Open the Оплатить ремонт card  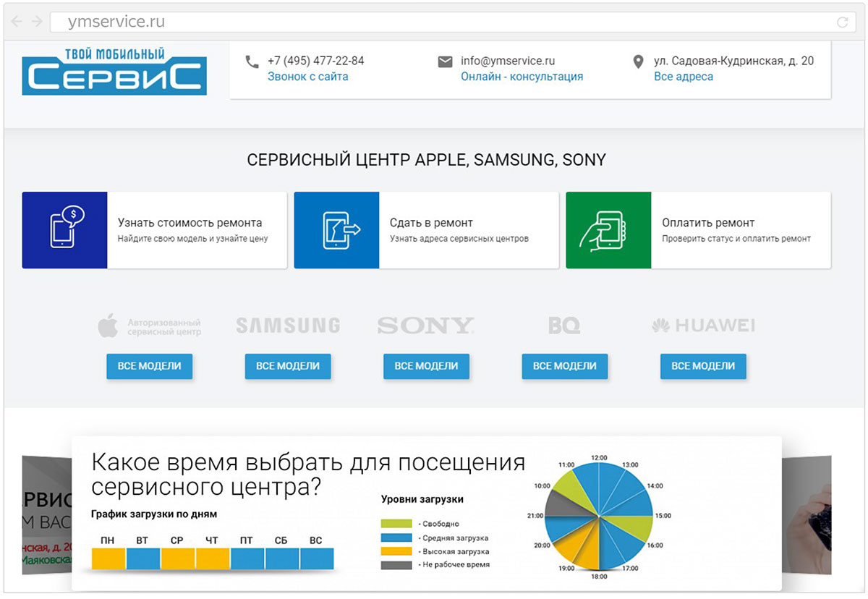(698, 230)
